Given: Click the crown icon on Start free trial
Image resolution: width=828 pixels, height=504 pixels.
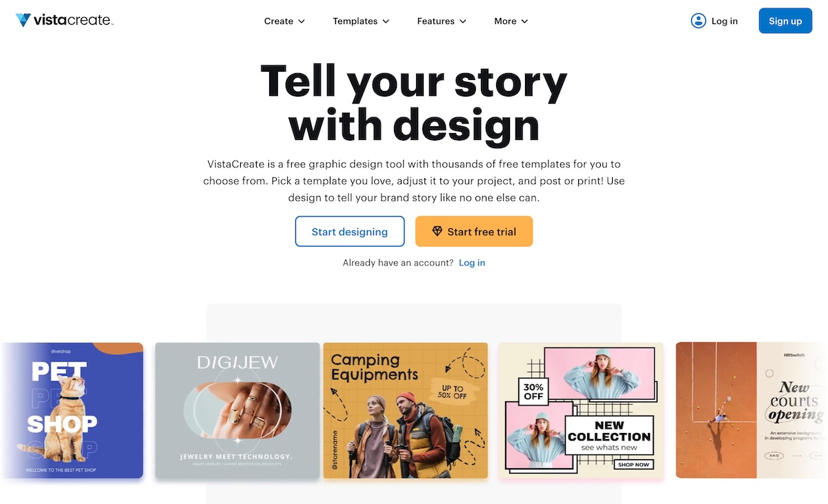Looking at the screenshot, I should click(x=437, y=231).
